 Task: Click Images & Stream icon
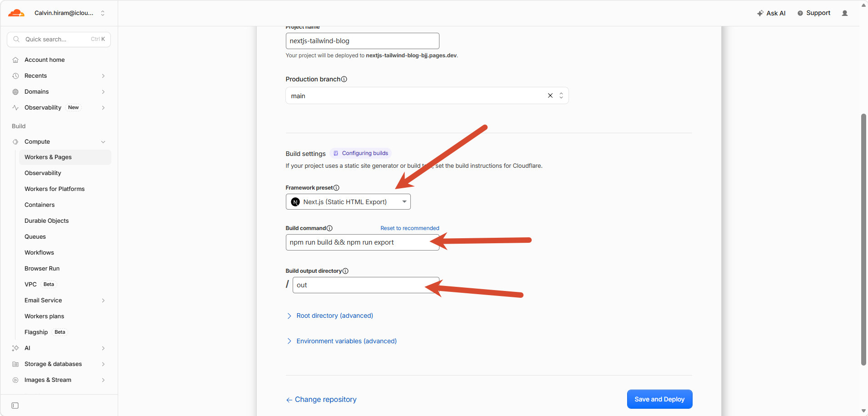coord(15,380)
